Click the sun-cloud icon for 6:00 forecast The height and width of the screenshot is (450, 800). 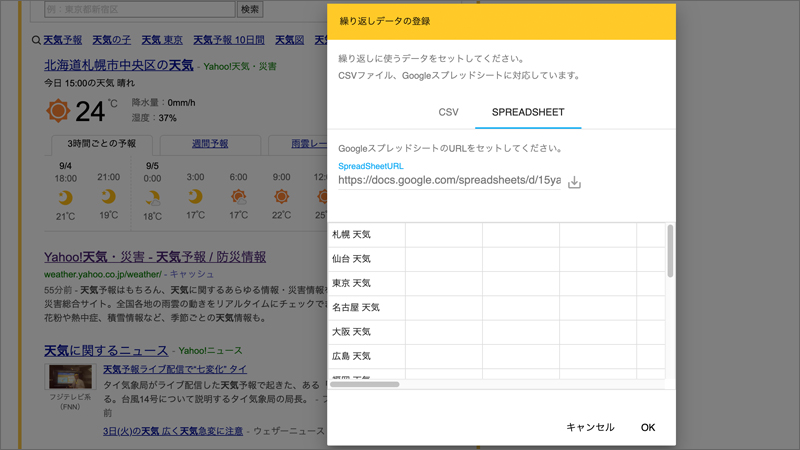(238, 196)
